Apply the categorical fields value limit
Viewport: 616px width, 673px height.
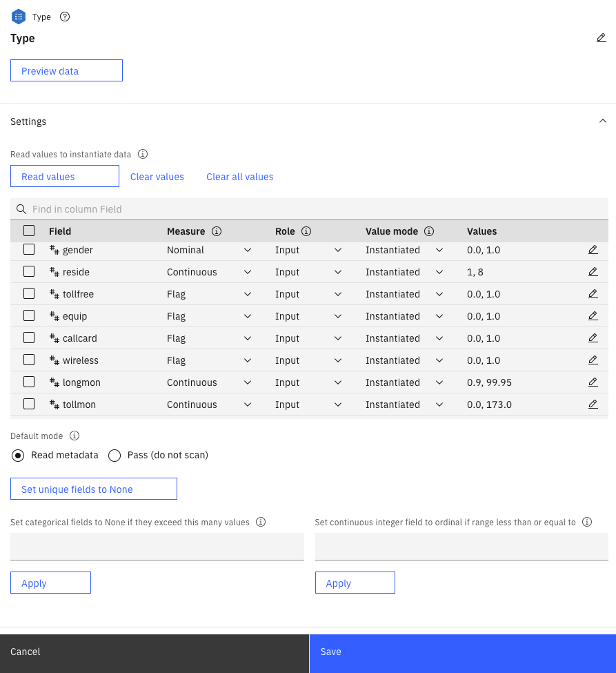point(50,583)
